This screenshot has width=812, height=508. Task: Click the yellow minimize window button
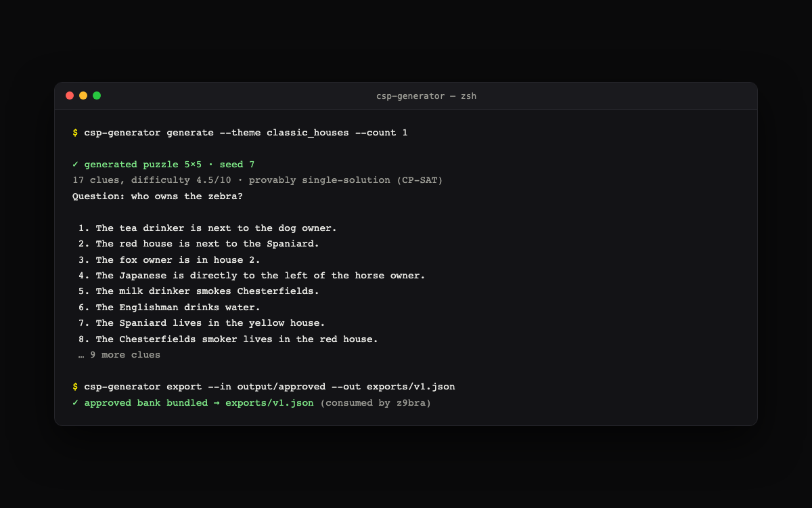83,96
